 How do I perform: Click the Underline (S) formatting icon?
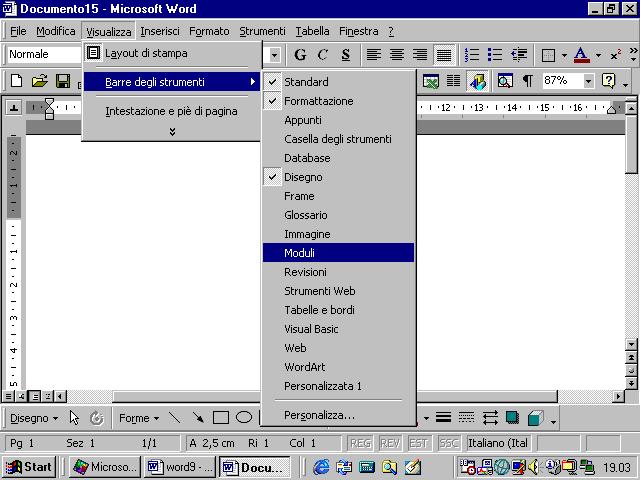point(346,54)
